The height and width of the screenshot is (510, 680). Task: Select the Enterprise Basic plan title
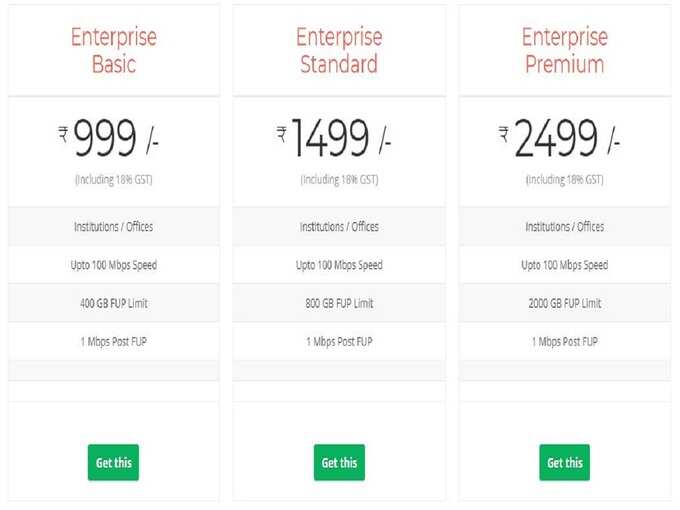tap(114, 50)
